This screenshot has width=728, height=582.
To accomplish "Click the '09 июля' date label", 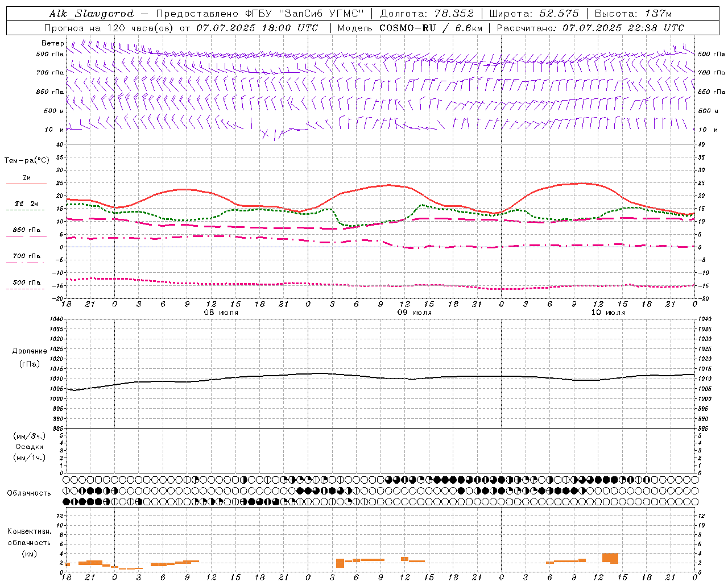I will pyautogui.click(x=414, y=313).
